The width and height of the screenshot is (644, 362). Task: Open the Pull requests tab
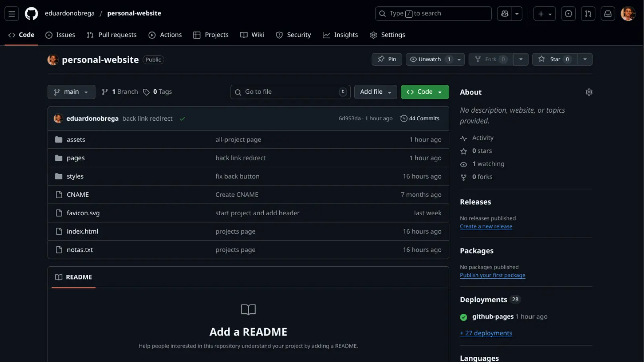click(x=112, y=35)
